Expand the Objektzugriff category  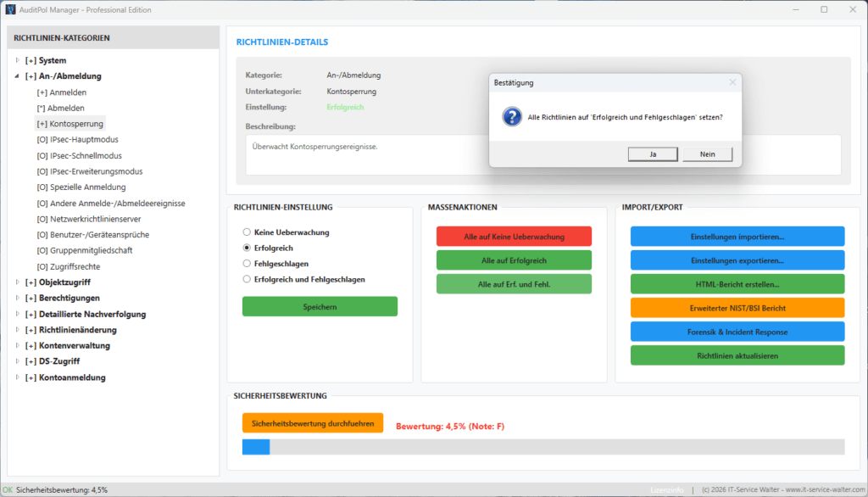pos(18,282)
